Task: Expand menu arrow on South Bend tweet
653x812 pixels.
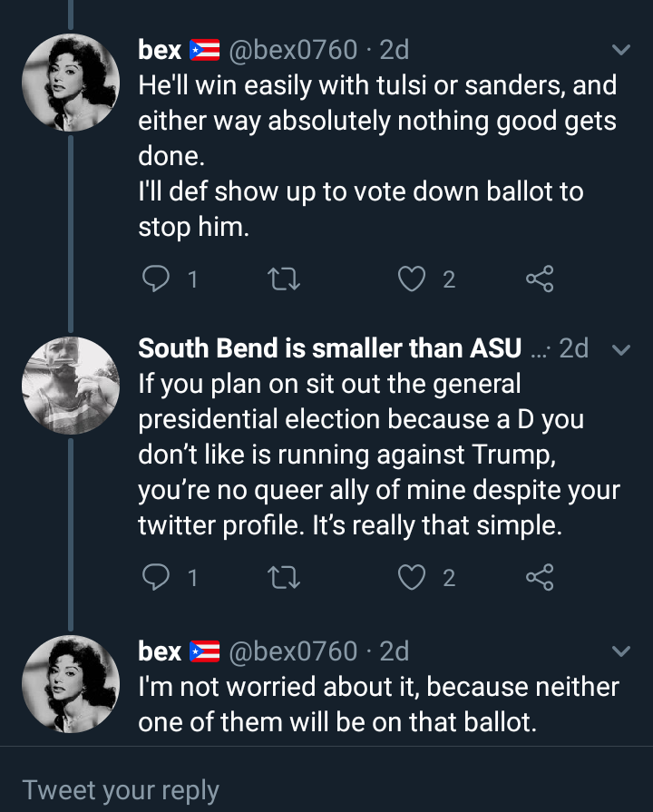Action: tap(621, 349)
